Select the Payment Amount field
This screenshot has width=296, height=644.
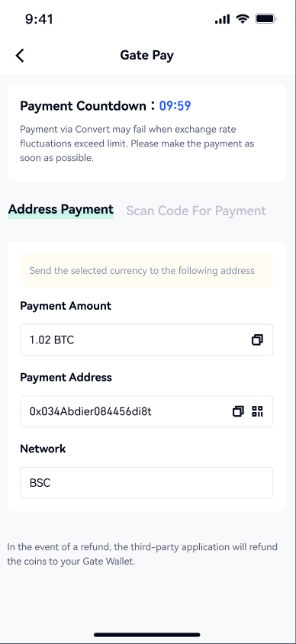[146, 340]
